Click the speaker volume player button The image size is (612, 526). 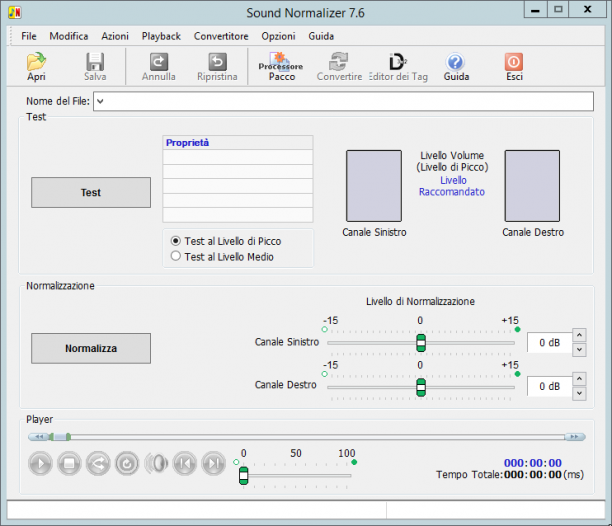(156, 464)
